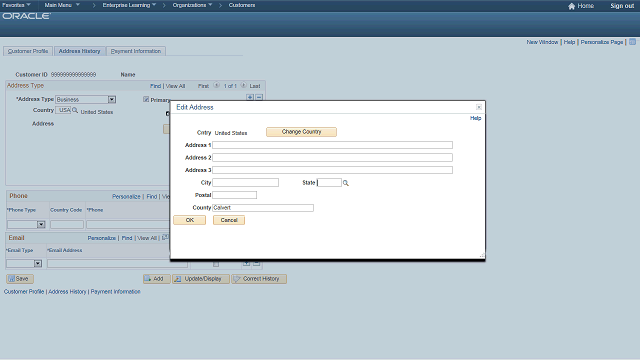Viewport: 640px width, 360px height.
Task: Click the Phone Country Code field
Action: [x=67, y=224]
